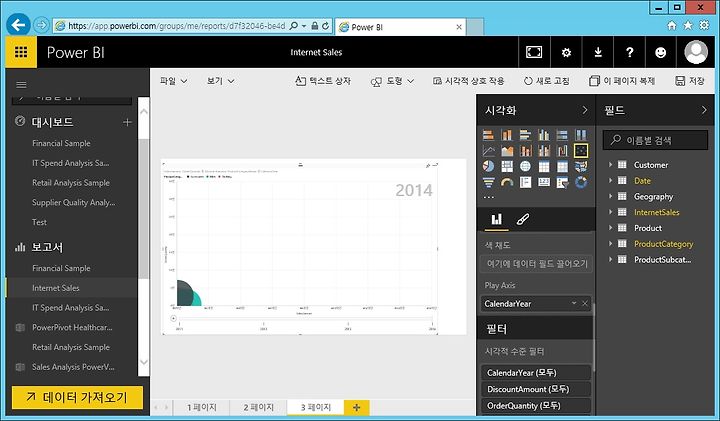Click the field search box 이름별 검색
This screenshot has height=421, width=720.
click(x=655, y=140)
